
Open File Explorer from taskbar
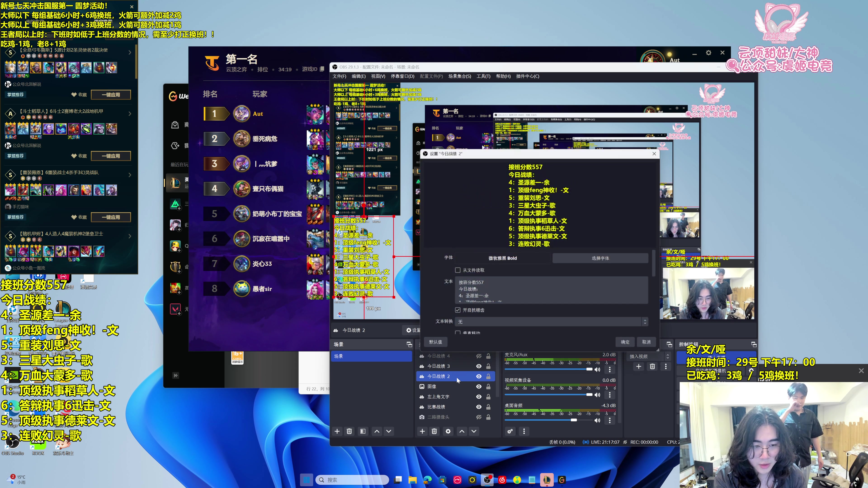click(413, 480)
